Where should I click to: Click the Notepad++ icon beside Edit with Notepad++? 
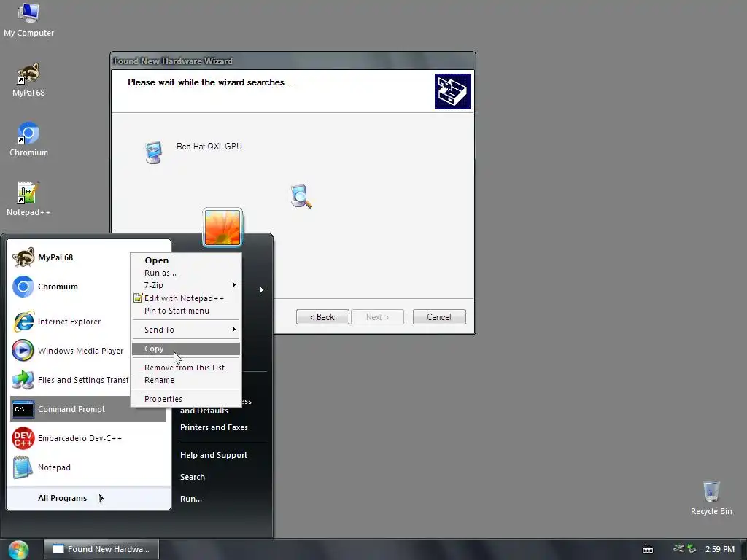(x=138, y=298)
